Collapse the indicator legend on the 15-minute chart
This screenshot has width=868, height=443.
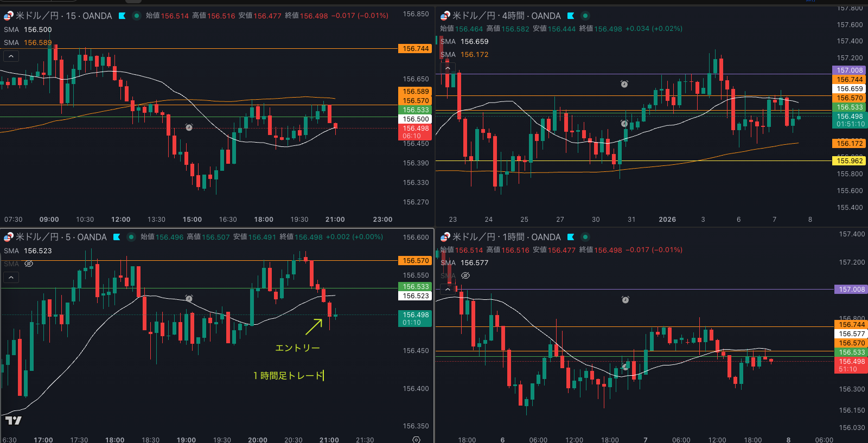point(11,56)
